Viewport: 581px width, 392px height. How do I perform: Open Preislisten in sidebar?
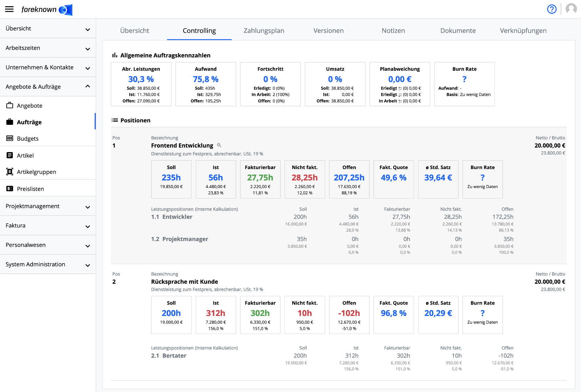48,189
